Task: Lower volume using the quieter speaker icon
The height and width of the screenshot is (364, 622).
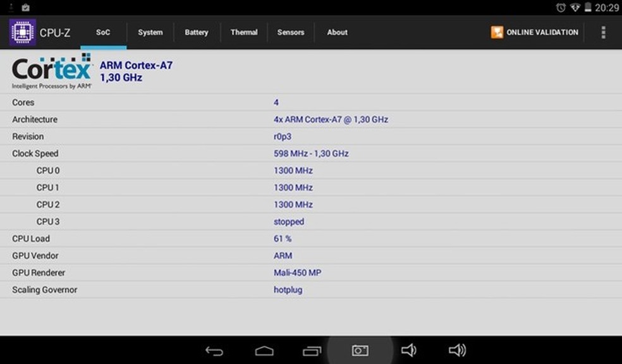Action: [x=408, y=349]
